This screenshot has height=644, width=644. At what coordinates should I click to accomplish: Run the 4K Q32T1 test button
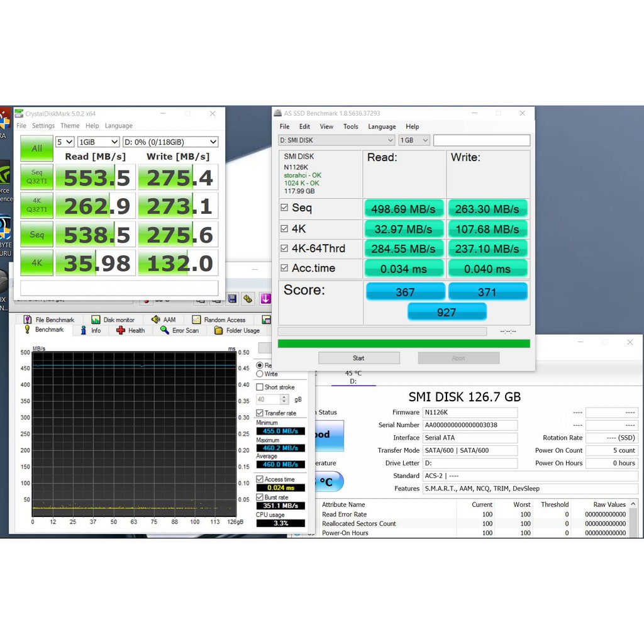click(x=36, y=206)
